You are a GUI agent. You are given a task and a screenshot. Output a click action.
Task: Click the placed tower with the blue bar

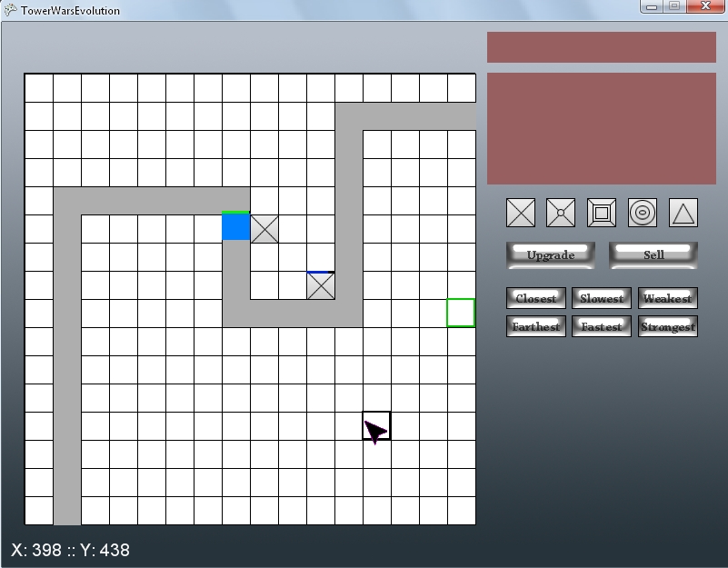click(x=321, y=285)
